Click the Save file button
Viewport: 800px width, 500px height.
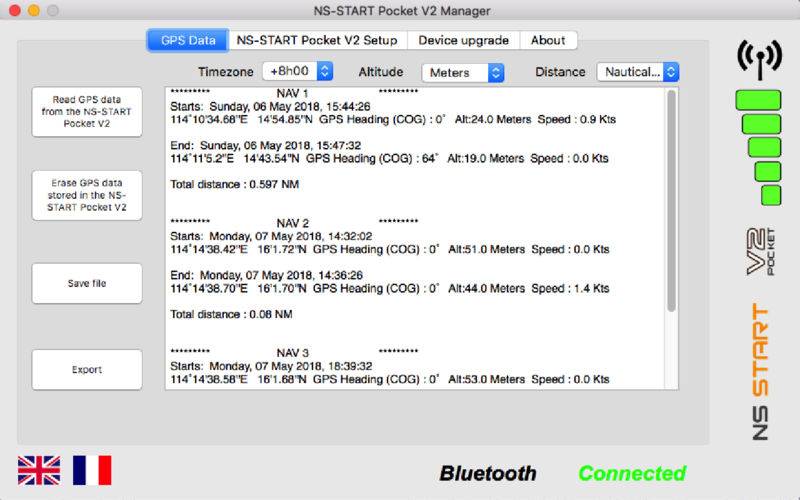[x=87, y=284]
